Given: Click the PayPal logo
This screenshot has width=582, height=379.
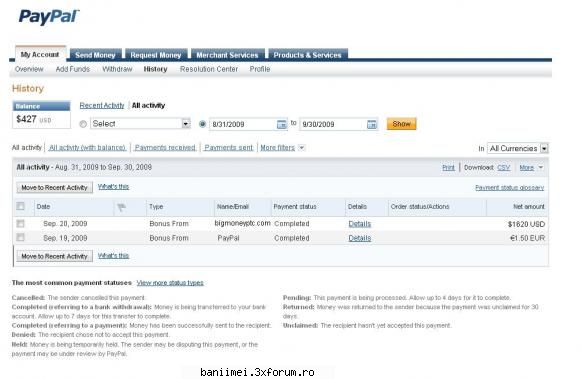Looking at the screenshot, I should (x=49, y=17).
